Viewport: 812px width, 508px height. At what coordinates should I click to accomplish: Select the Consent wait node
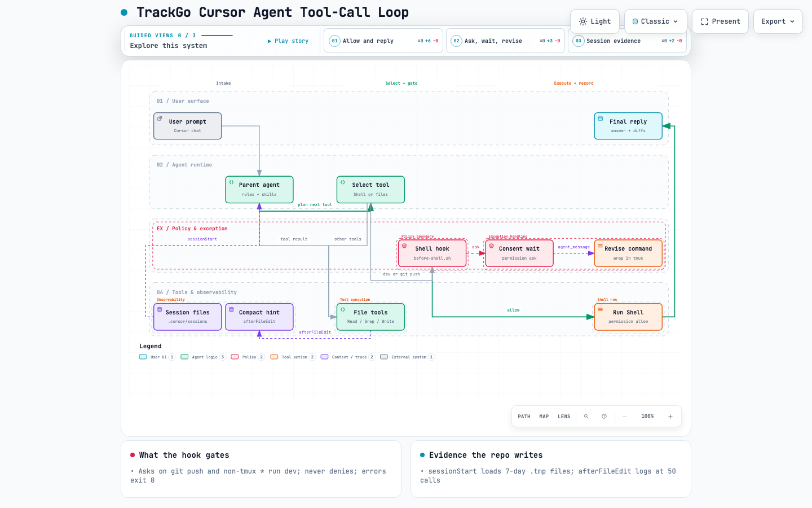(x=519, y=253)
